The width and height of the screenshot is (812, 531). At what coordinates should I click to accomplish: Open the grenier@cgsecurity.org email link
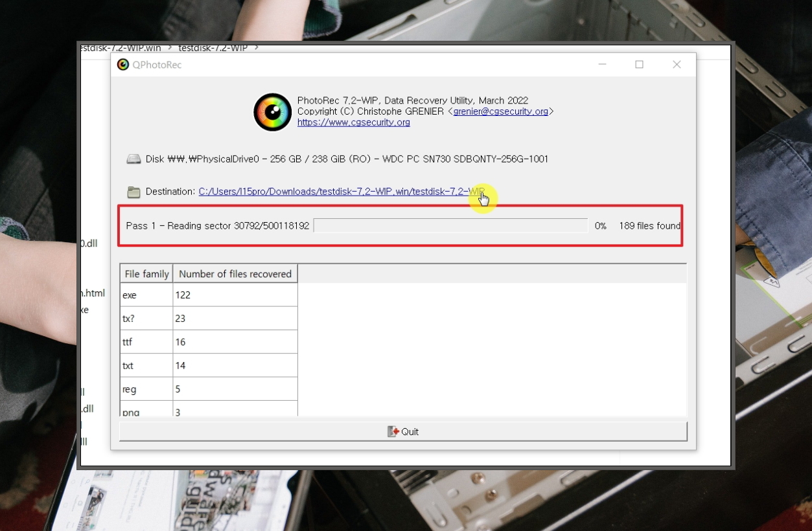501,111
